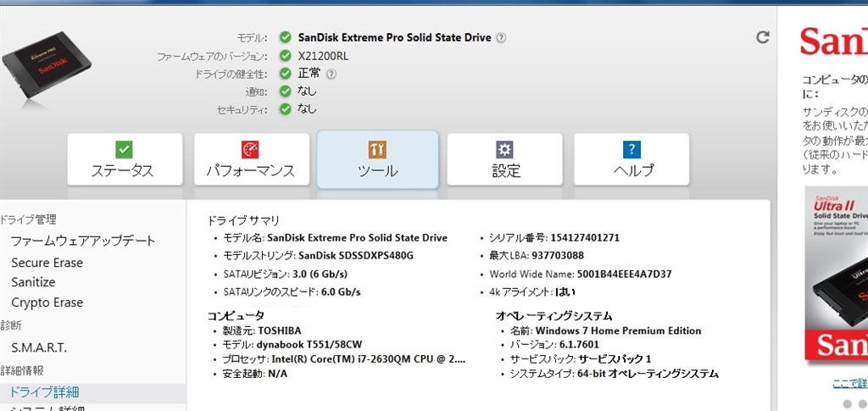Click green check icon next to X21200RL
This screenshot has height=411, width=868.
tap(285, 56)
